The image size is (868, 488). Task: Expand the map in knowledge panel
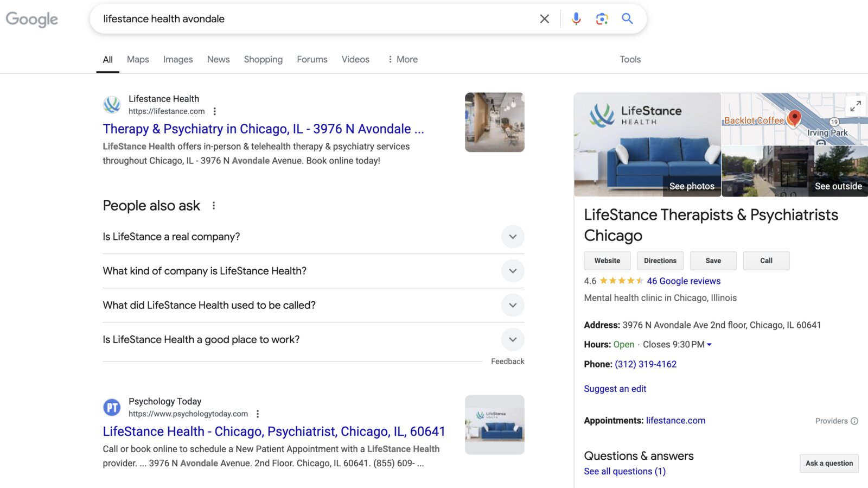pos(856,106)
